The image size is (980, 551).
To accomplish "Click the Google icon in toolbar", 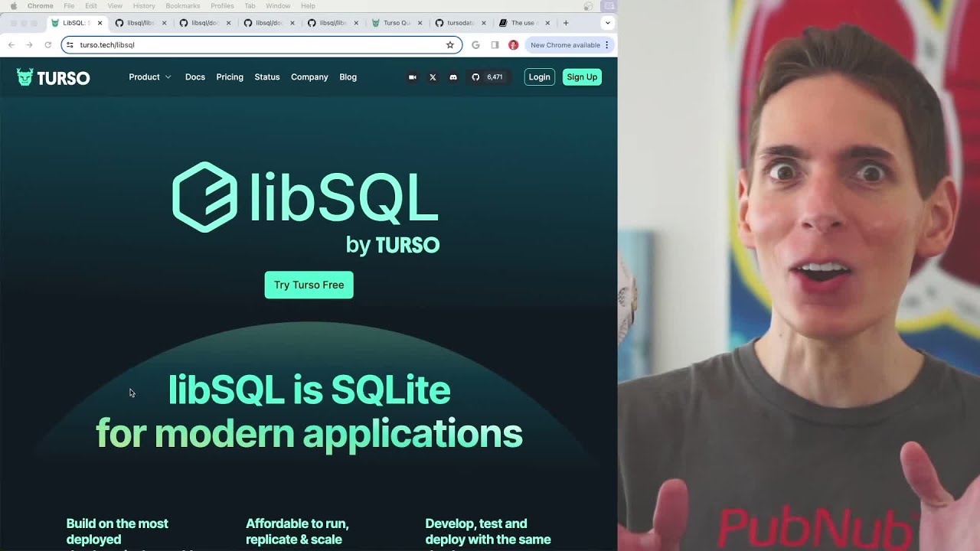I will pos(475,45).
